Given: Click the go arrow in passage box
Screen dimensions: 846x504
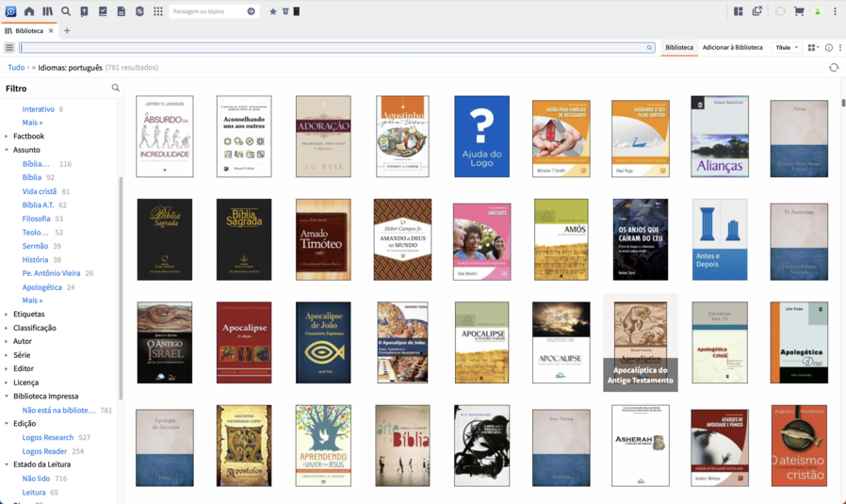Looking at the screenshot, I should point(251,11).
